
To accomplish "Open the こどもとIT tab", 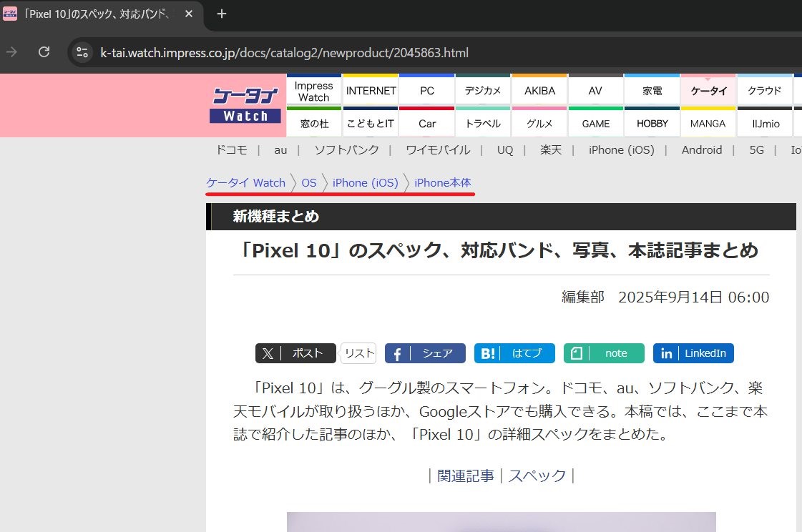I will click(371, 123).
